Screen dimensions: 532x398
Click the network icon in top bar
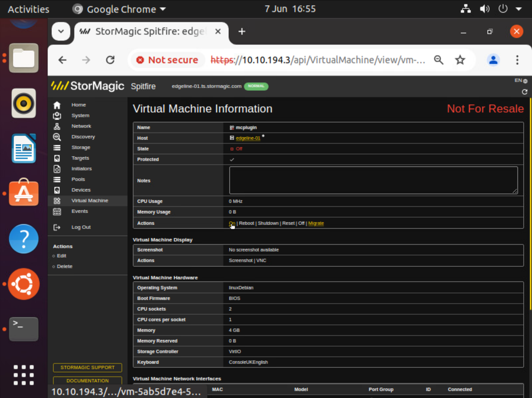466,9
